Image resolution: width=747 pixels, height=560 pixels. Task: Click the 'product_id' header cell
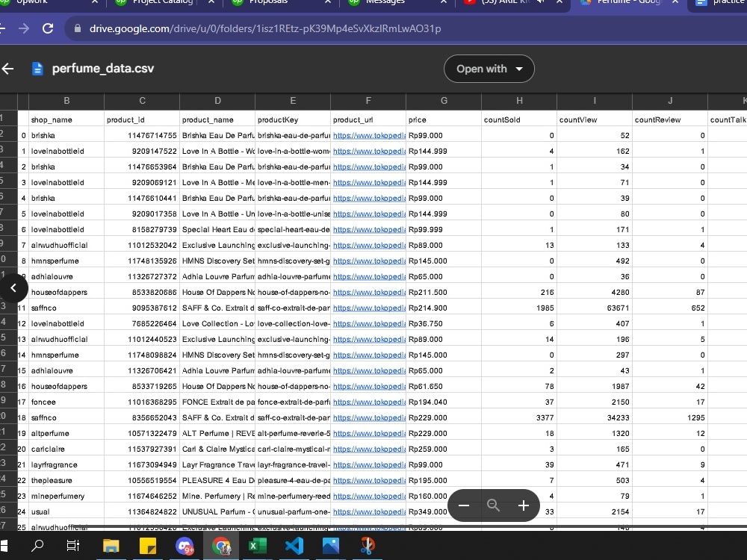pyautogui.click(x=142, y=119)
